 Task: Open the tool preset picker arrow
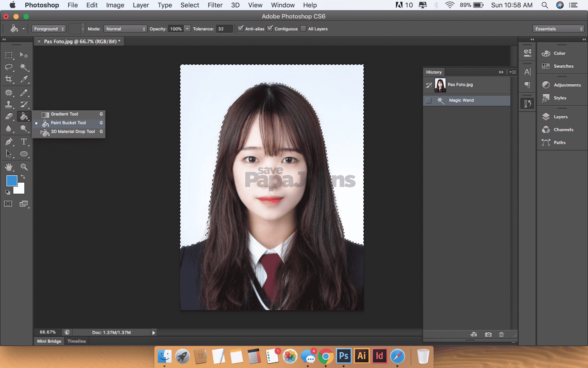point(24,29)
